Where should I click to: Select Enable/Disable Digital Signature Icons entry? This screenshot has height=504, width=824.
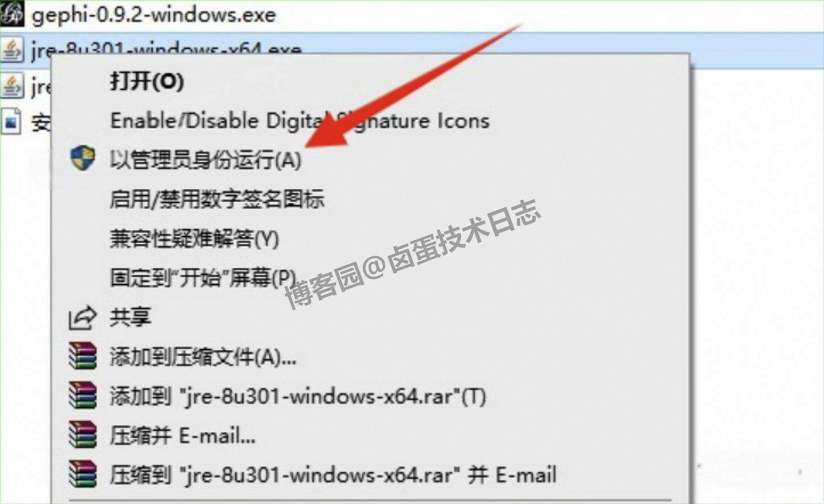300,120
